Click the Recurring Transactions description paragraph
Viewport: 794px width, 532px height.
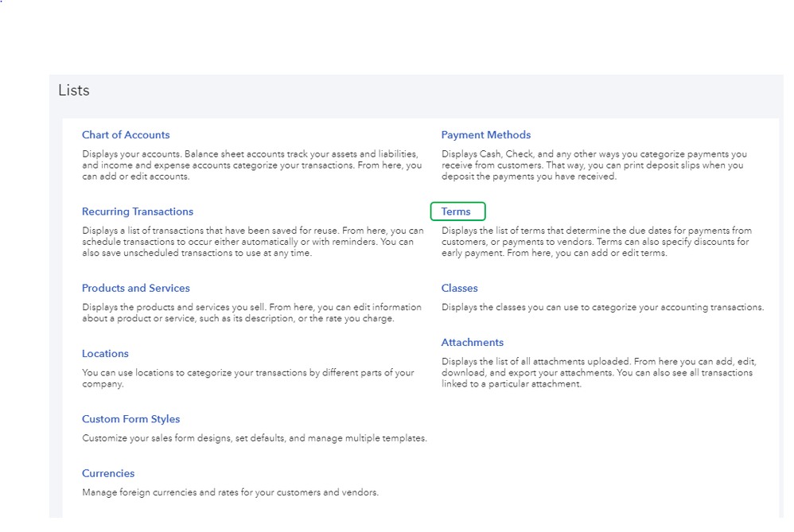pos(247,242)
